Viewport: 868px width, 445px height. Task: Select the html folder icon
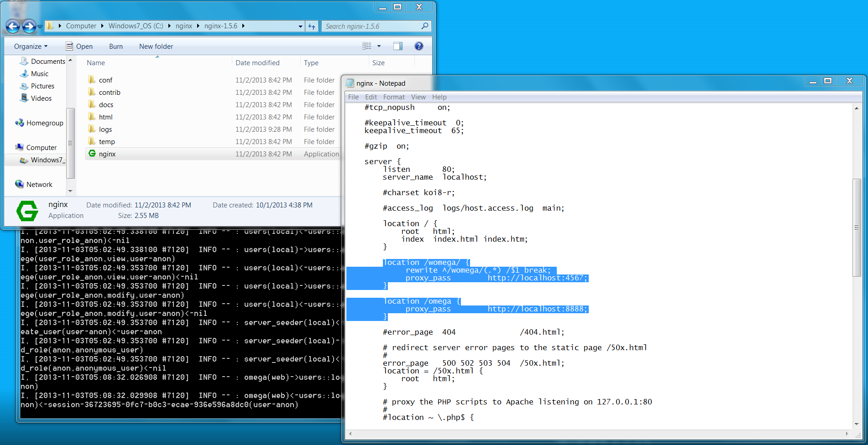pos(92,117)
